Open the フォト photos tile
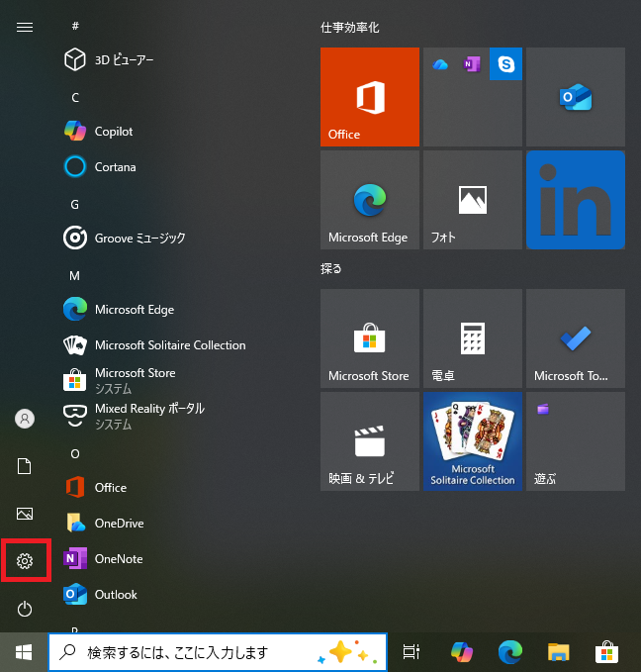This screenshot has height=672, width=641. (x=472, y=200)
